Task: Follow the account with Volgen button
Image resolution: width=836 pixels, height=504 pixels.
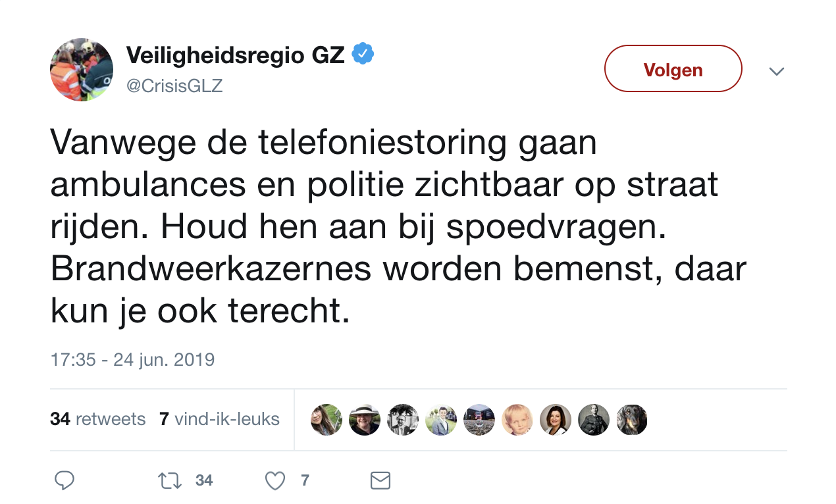Action: [673, 69]
